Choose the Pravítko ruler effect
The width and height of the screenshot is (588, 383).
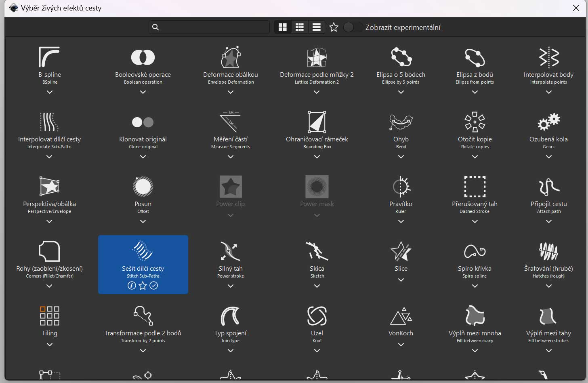[401, 187]
